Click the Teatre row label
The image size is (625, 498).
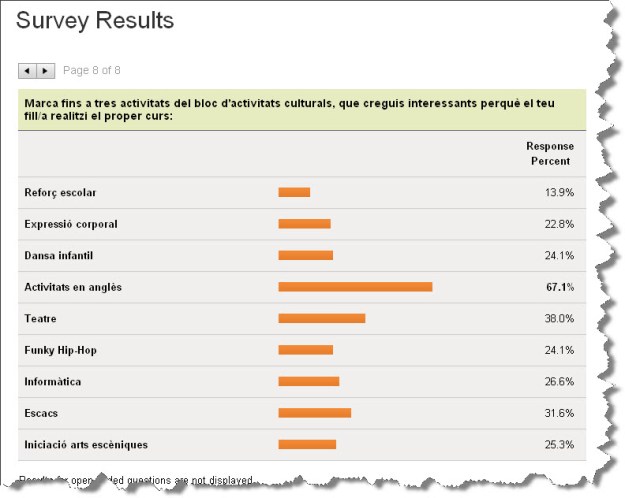(x=41, y=318)
